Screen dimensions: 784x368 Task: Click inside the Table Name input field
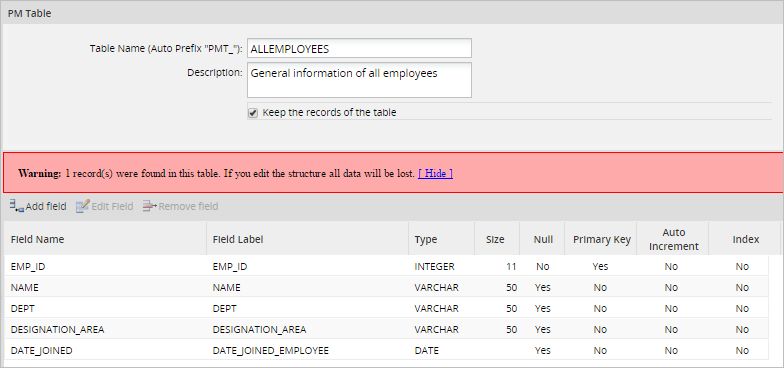(359, 48)
